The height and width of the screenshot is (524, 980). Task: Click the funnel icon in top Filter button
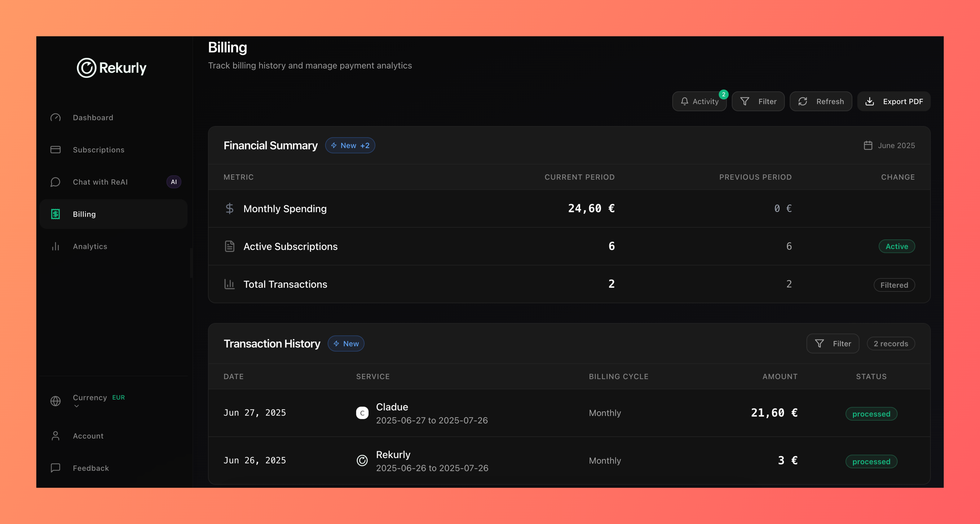click(745, 101)
